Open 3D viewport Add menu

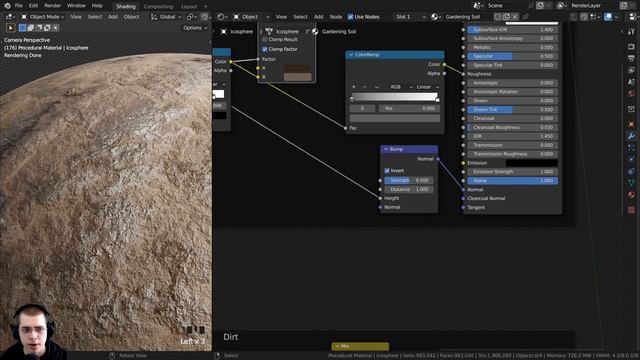pyautogui.click(x=113, y=17)
